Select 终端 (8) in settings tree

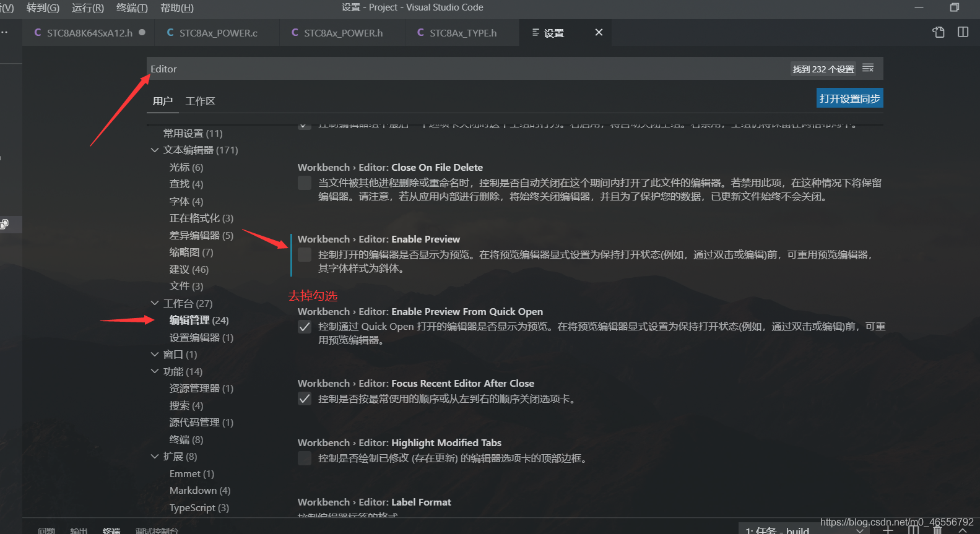(x=186, y=439)
